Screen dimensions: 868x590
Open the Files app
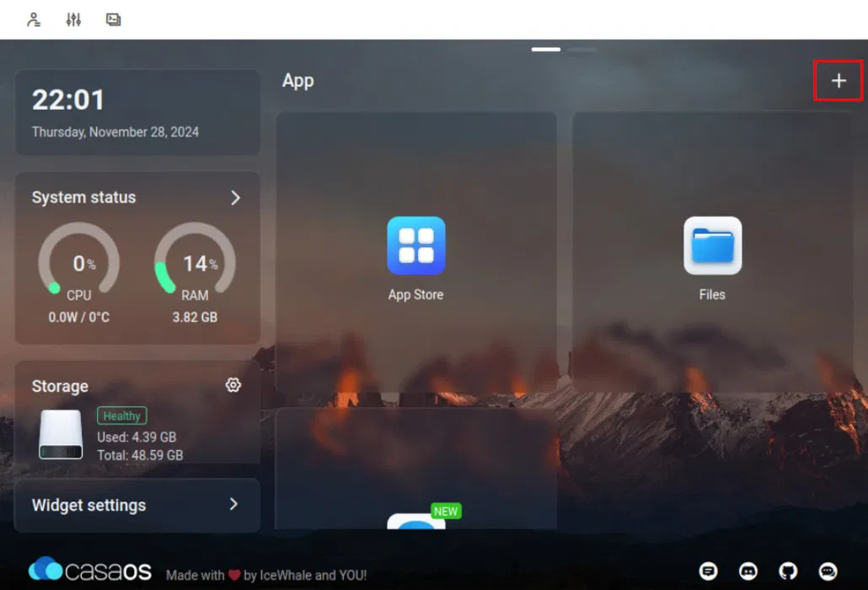coord(712,247)
